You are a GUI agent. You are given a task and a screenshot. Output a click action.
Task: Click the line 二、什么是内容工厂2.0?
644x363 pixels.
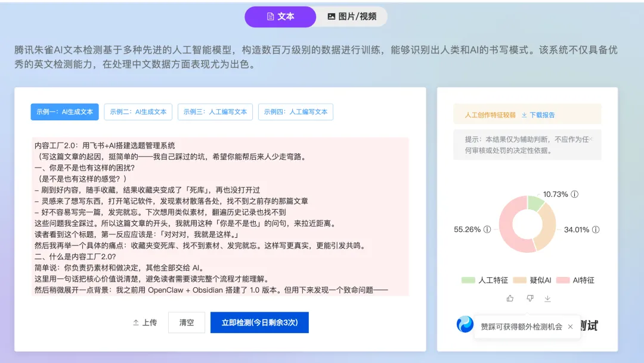75,257
